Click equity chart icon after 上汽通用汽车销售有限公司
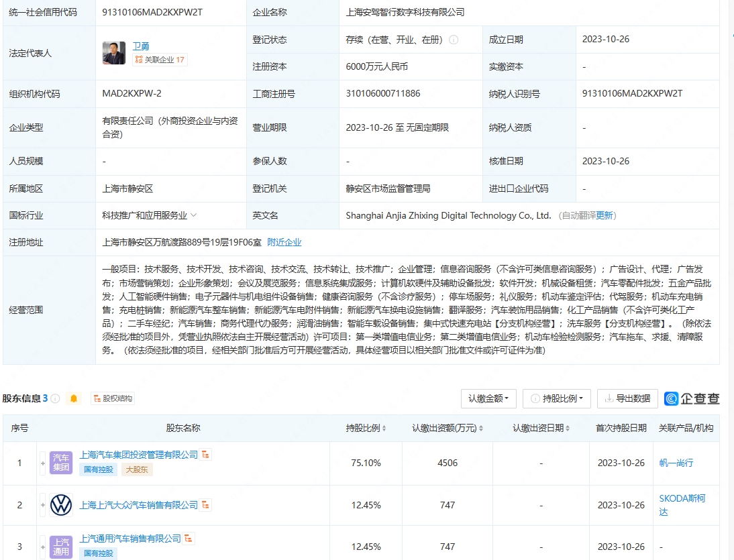Screen dimensions: 734x560 (188, 539)
